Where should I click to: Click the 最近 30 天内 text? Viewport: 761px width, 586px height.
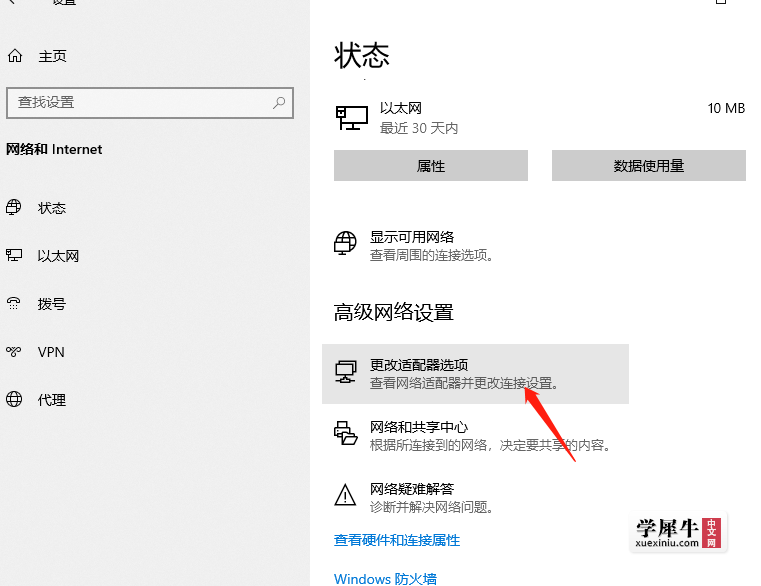[419, 128]
